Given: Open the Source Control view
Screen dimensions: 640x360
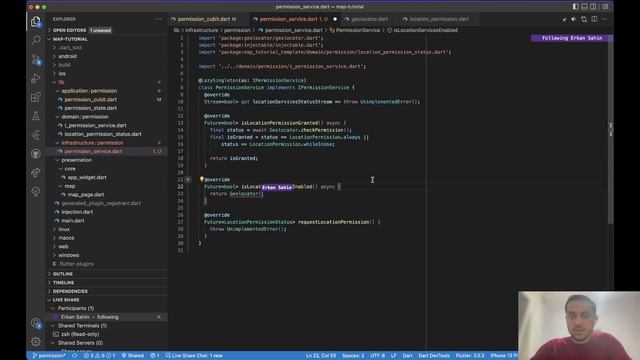Looking at the screenshot, I should coord(36,60).
